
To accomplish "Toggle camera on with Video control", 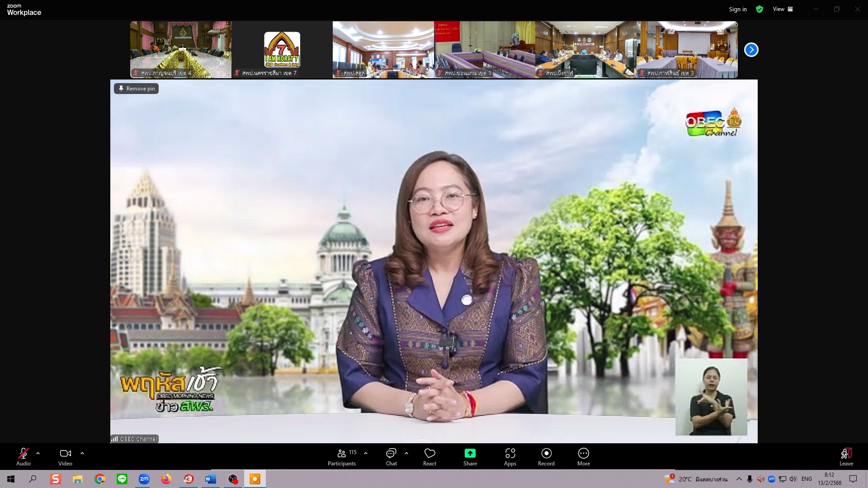I will [65, 453].
